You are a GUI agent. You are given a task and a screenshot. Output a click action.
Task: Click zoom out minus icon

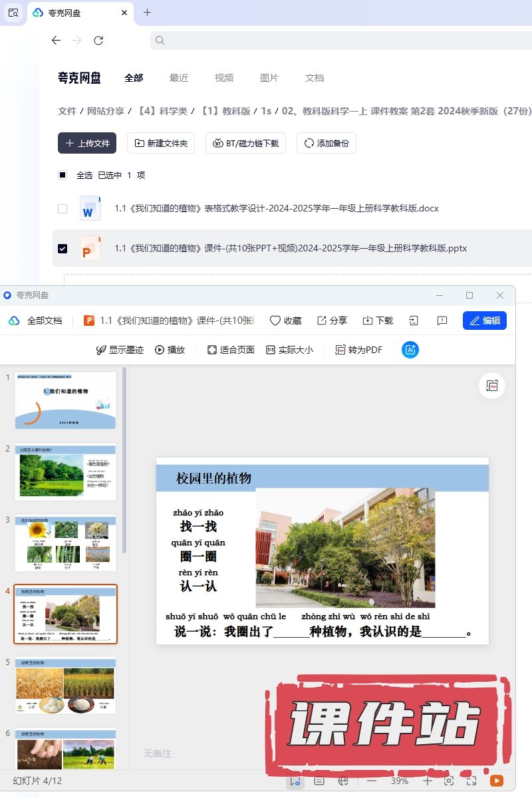(x=372, y=781)
